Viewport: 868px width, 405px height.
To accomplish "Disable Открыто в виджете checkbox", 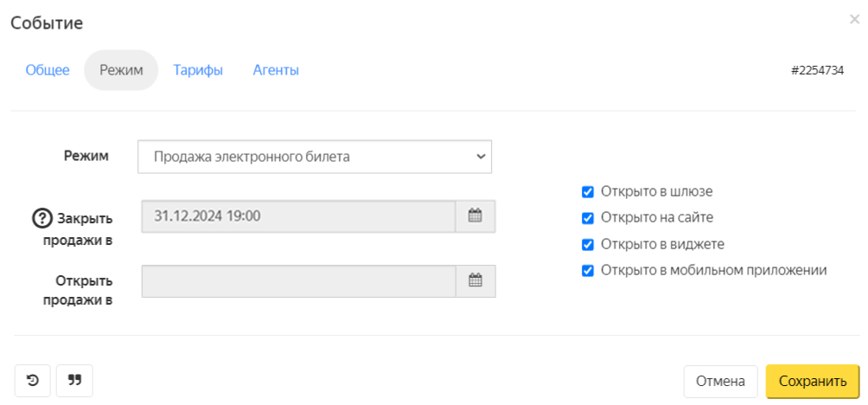I will point(588,244).
